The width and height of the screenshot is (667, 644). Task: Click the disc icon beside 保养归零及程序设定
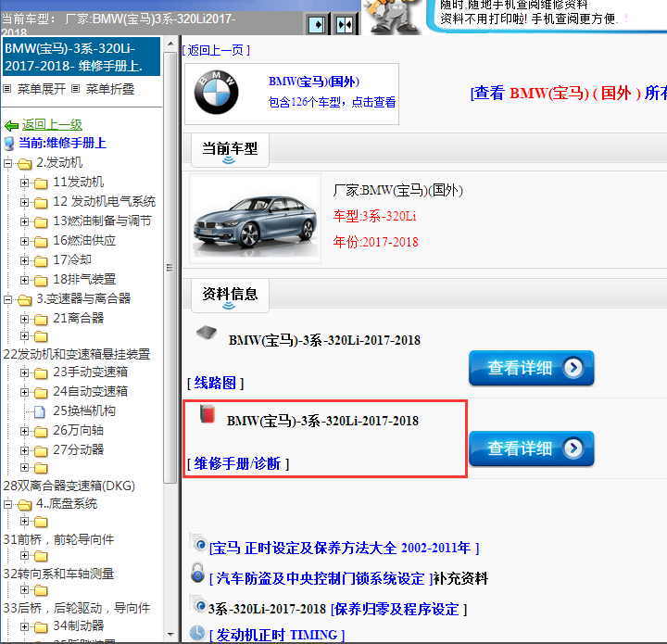pos(198,603)
